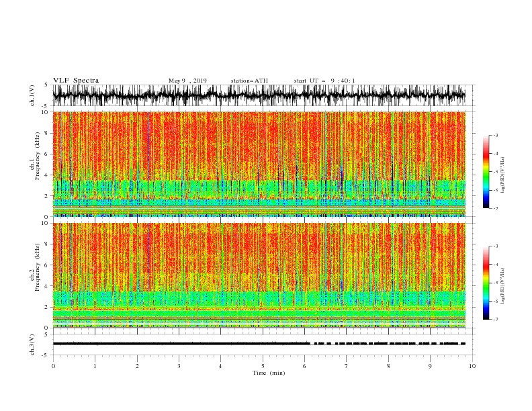The image size is (532, 411).
Task: Click the ch.2 spectrogram PSD colorbar
Action: tap(486, 283)
